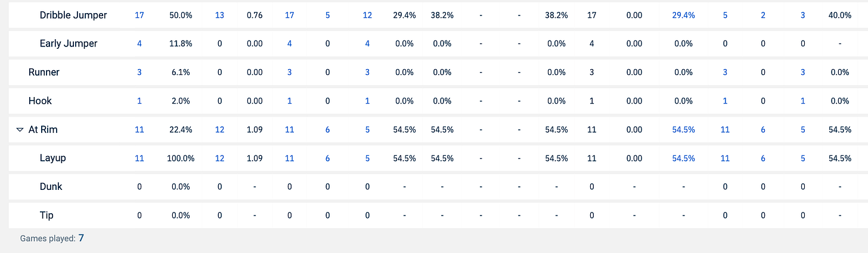Image resolution: width=868 pixels, height=253 pixels.
Task: Select the Layup row label
Action: click(53, 158)
